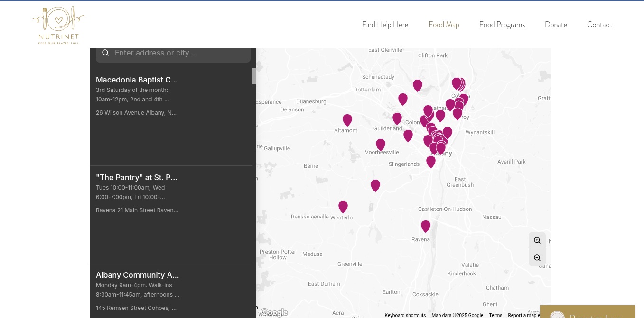Click the Albany city label on map
Viewport: 644px width, 318px height.
[x=441, y=154]
